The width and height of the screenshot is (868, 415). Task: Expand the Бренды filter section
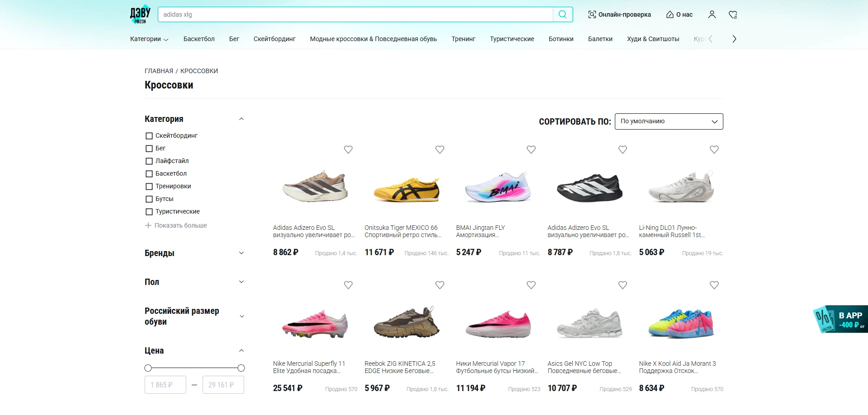click(241, 253)
